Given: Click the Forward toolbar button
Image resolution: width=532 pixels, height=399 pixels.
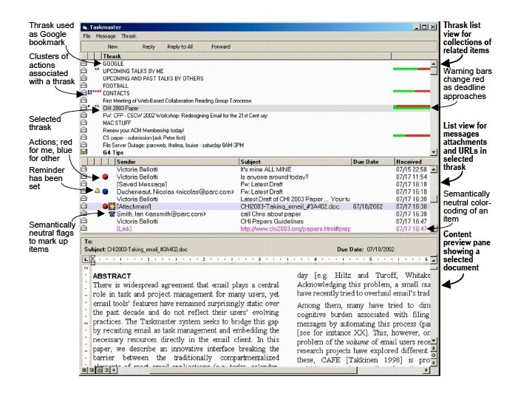Looking at the screenshot, I should [x=220, y=47].
